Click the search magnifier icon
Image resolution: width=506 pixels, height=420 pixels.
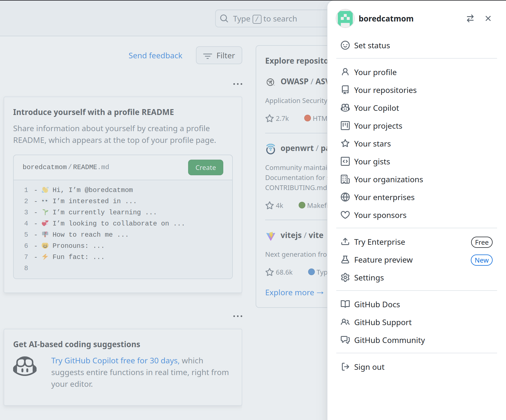click(x=224, y=18)
